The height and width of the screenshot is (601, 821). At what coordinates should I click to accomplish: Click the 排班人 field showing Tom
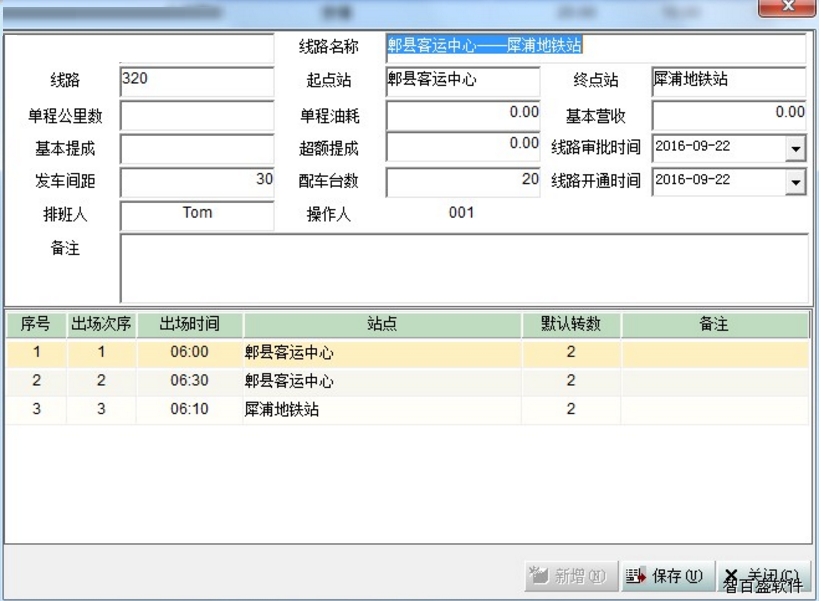click(197, 215)
